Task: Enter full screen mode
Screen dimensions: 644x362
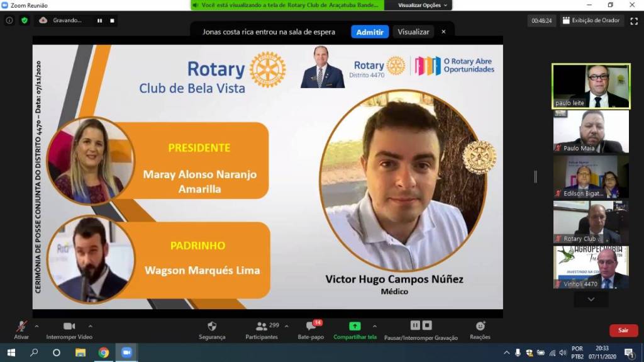Action: (634, 20)
